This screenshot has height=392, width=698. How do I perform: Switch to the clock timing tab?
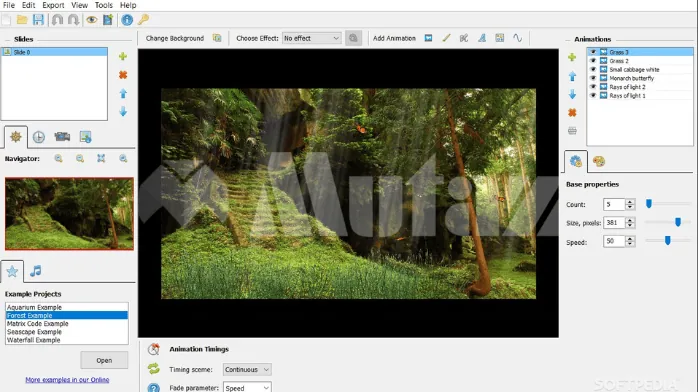(39, 137)
